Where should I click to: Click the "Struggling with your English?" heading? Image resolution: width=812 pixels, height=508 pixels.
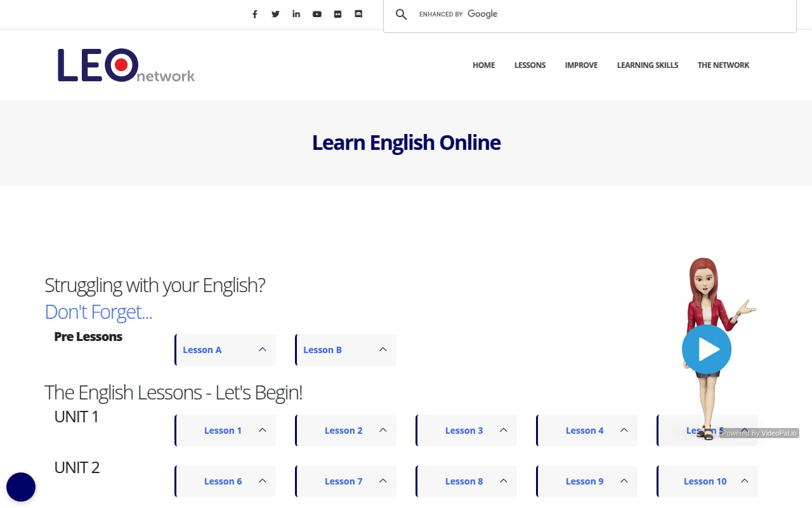(x=155, y=285)
